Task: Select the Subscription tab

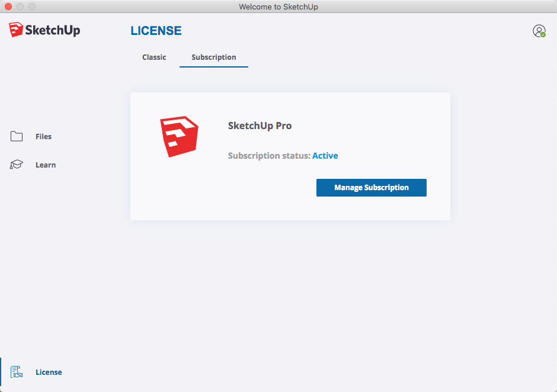Action: point(214,57)
